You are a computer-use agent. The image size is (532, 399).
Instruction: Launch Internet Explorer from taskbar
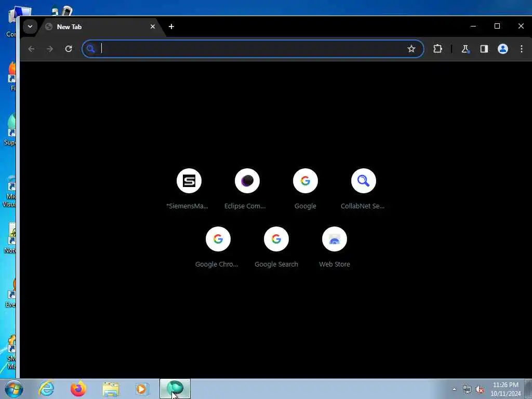[x=46, y=389]
